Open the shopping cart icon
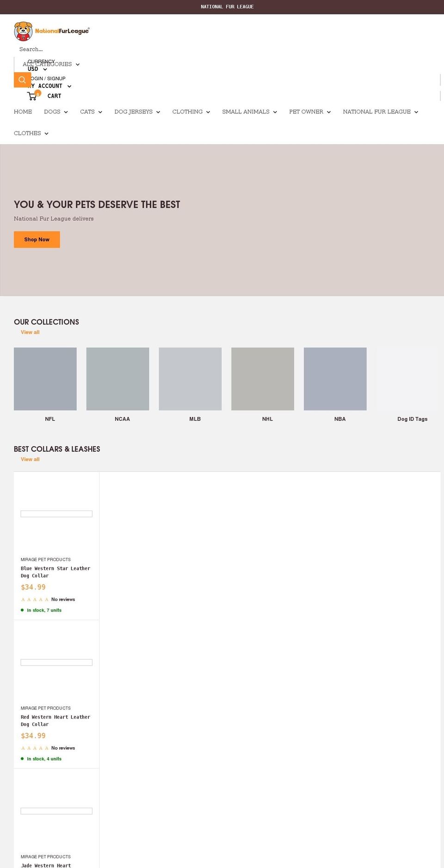This screenshot has width=444, height=868. [33, 96]
